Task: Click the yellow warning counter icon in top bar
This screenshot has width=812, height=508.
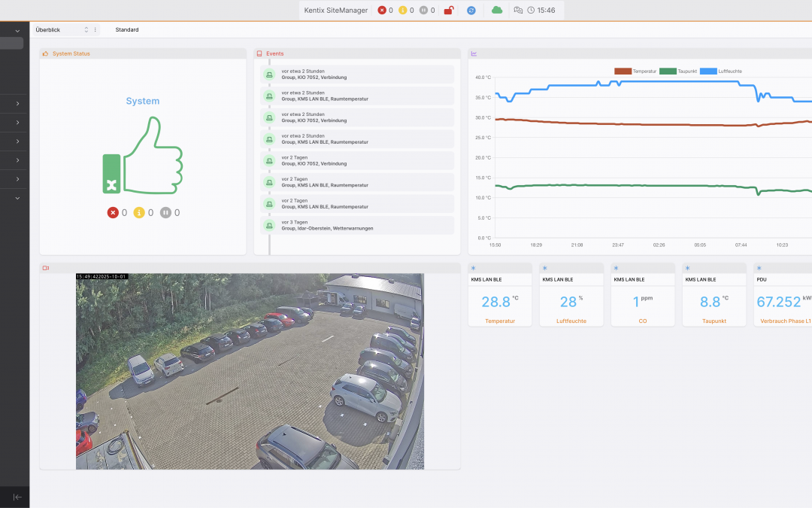Action: (x=403, y=11)
